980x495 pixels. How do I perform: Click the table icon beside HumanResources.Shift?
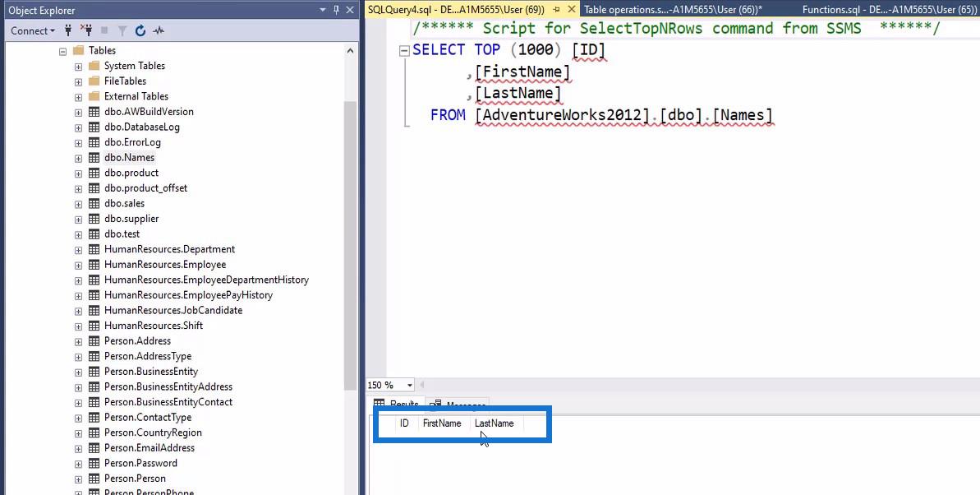click(x=94, y=326)
